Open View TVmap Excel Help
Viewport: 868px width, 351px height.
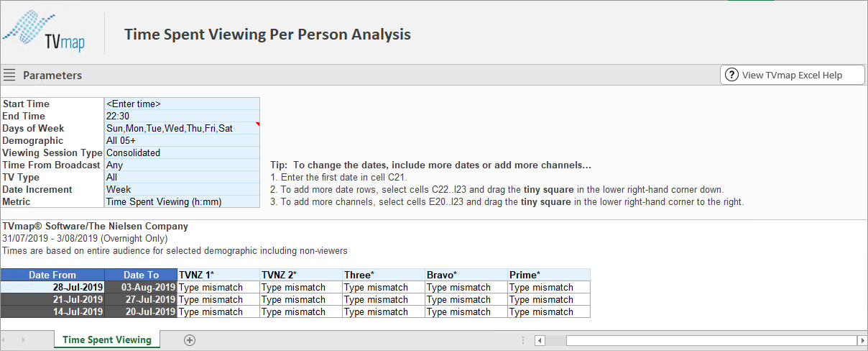point(792,75)
